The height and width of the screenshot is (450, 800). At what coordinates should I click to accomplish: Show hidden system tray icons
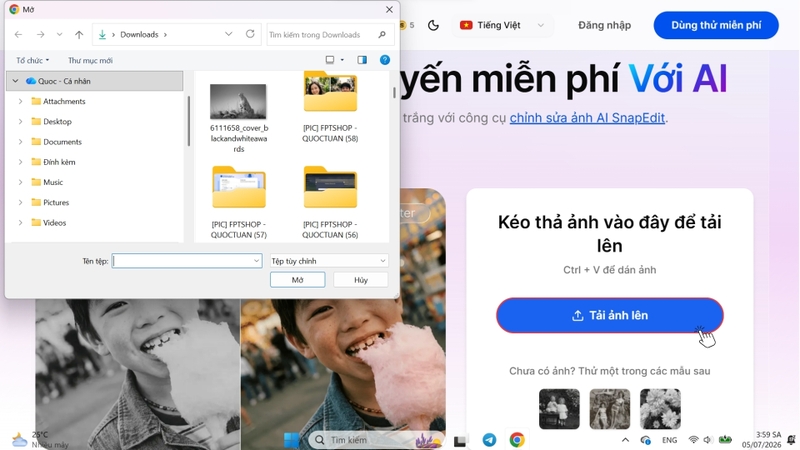(x=626, y=440)
